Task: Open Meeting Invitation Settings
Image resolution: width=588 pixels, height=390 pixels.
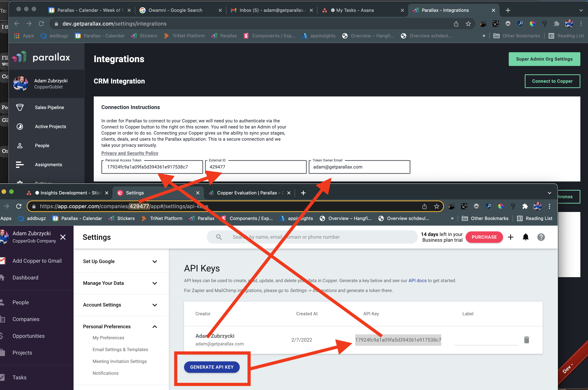Action: (120, 361)
